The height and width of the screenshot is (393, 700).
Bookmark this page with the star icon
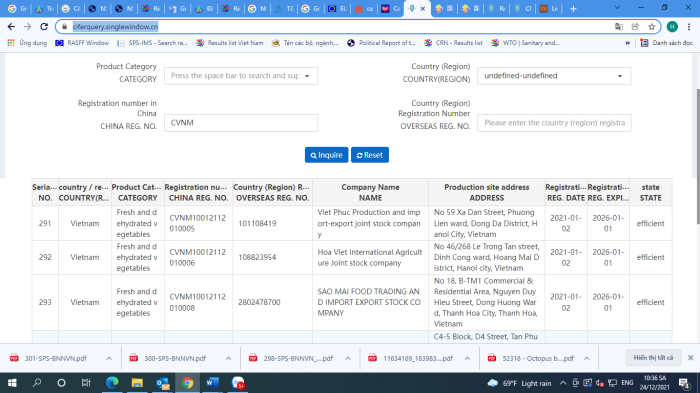point(652,27)
